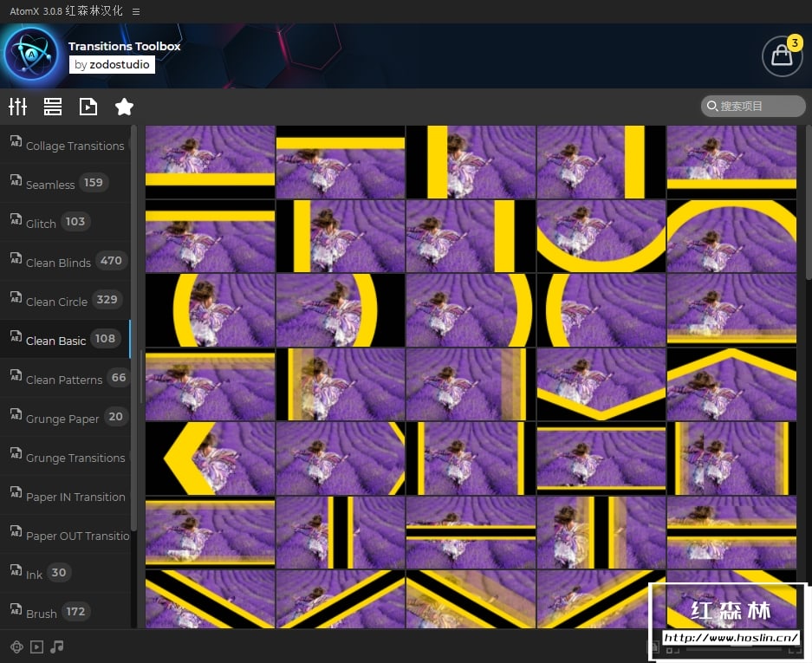Open the AtomX hamburger menu
Screen dimensions: 812x663
click(136, 11)
